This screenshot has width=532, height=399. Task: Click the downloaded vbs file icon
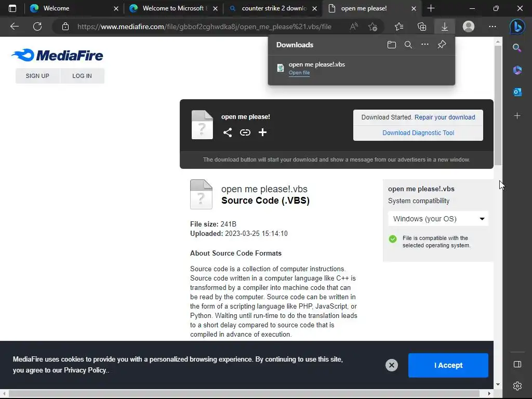pos(280,68)
